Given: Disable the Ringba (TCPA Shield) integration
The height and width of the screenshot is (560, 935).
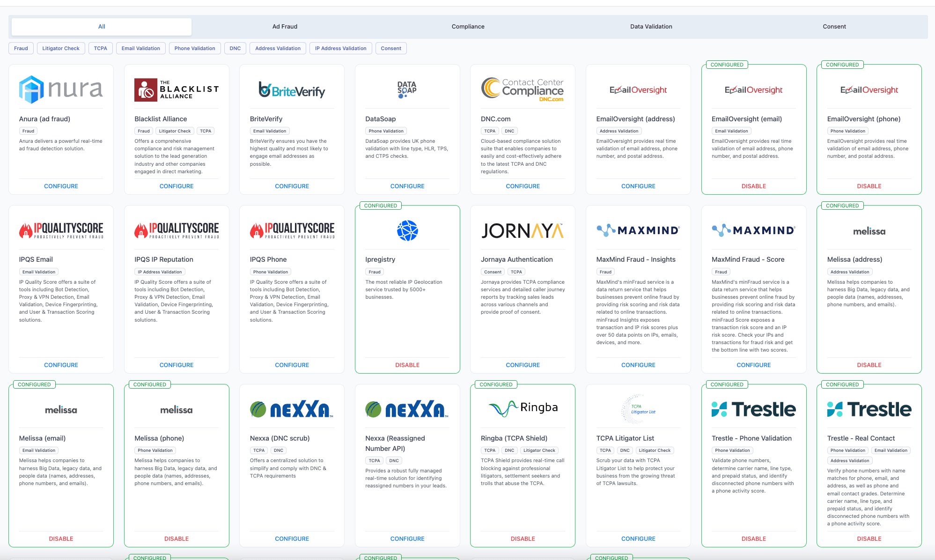Looking at the screenshot, I should pyautogui.click(x=523, y=539).
